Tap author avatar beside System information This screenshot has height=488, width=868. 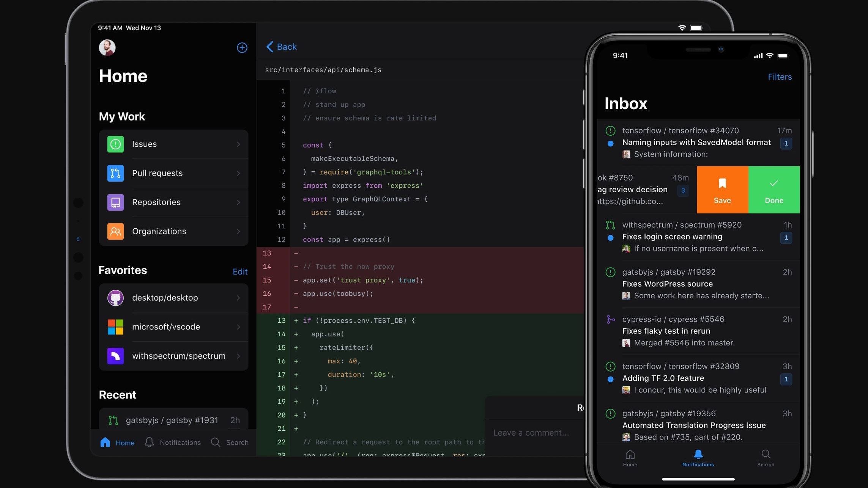[626, 154]
